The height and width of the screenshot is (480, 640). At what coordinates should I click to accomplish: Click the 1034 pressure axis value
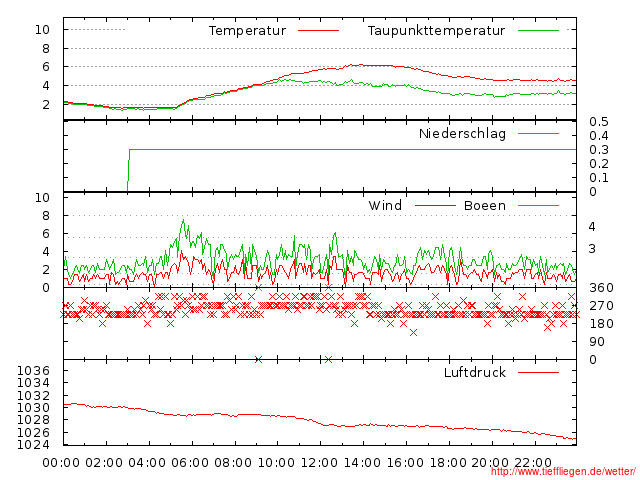(x=33, y=383)
